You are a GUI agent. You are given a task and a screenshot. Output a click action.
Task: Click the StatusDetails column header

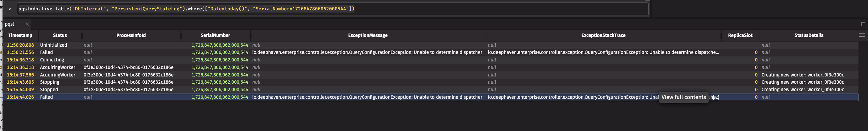[808, 35]
